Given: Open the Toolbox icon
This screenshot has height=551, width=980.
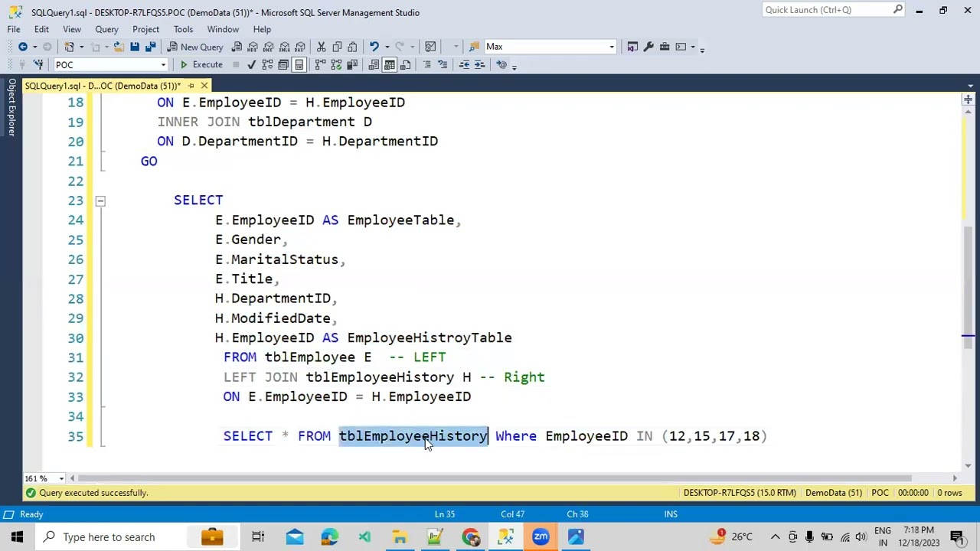Looking at the screenshot, I should (665, 47).
